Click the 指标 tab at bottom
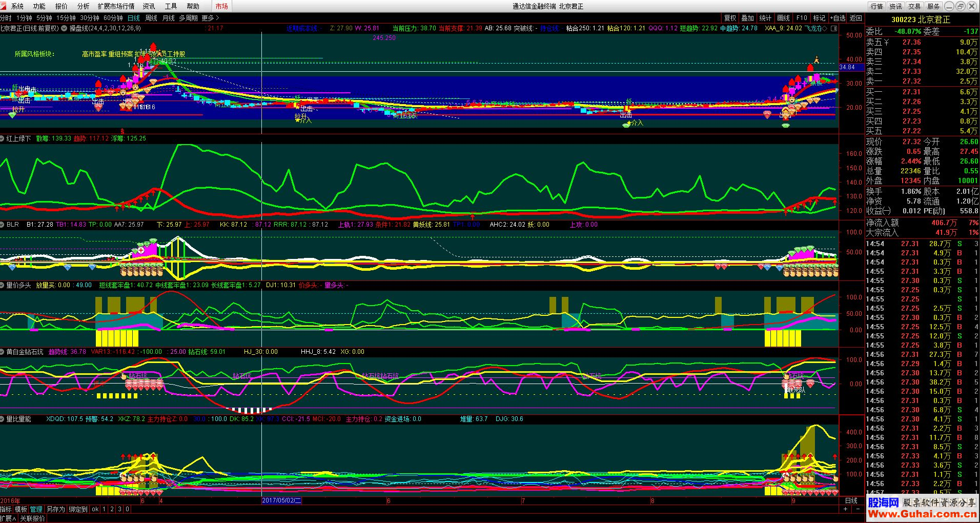This screenshot has width=980, height=523. [6, 509]
